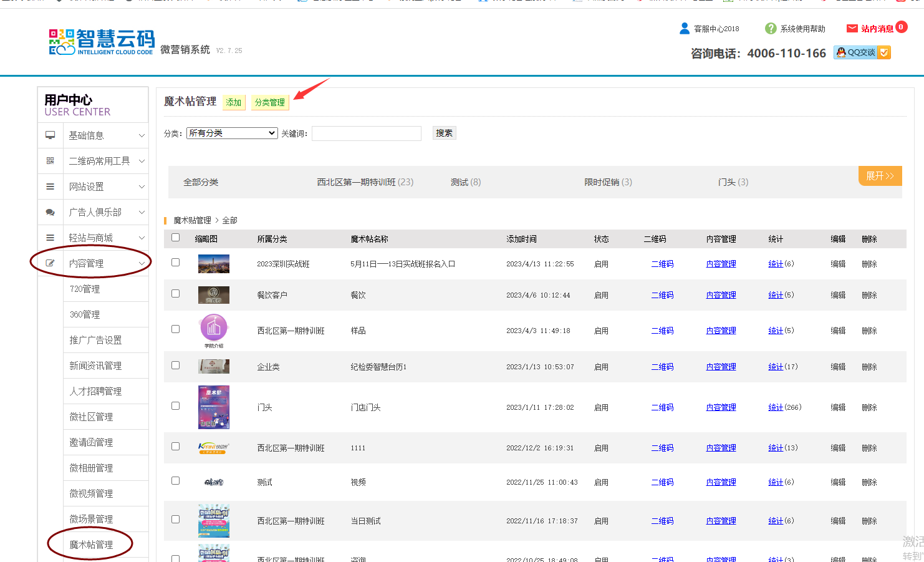Open the QQ交谈 chat button
This screenshot has width=924, height=562.
(862, 53)
